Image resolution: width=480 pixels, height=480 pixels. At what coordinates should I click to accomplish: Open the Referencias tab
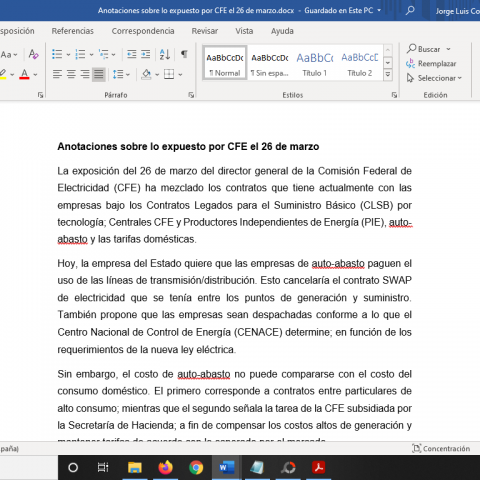[x=72, y=31]
